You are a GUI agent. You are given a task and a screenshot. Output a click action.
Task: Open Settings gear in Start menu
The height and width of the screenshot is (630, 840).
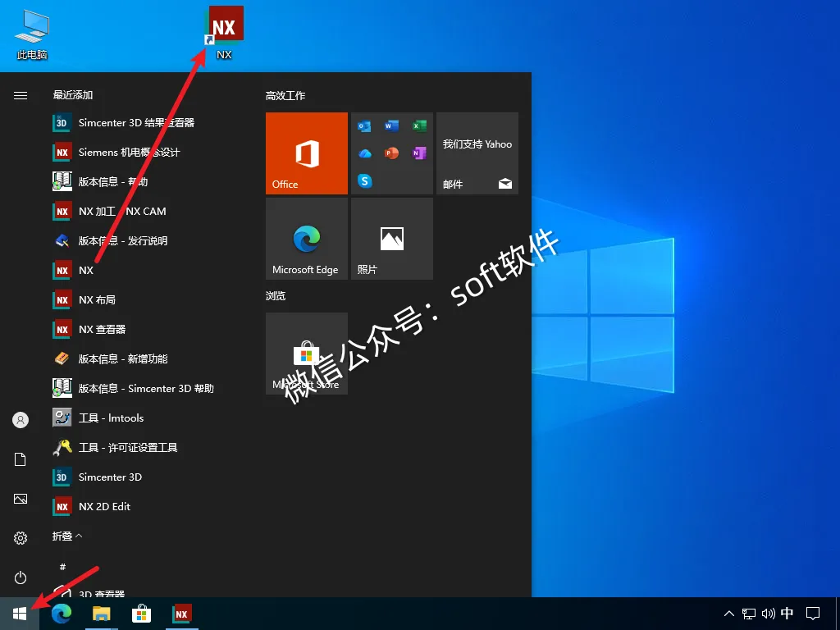(x=21, y=538)
